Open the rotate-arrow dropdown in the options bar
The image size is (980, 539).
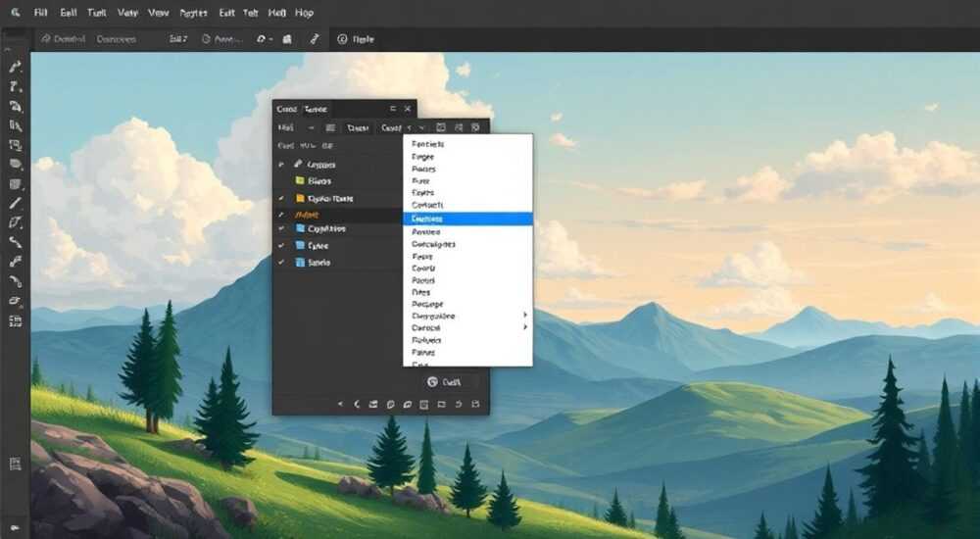[265, 39]
